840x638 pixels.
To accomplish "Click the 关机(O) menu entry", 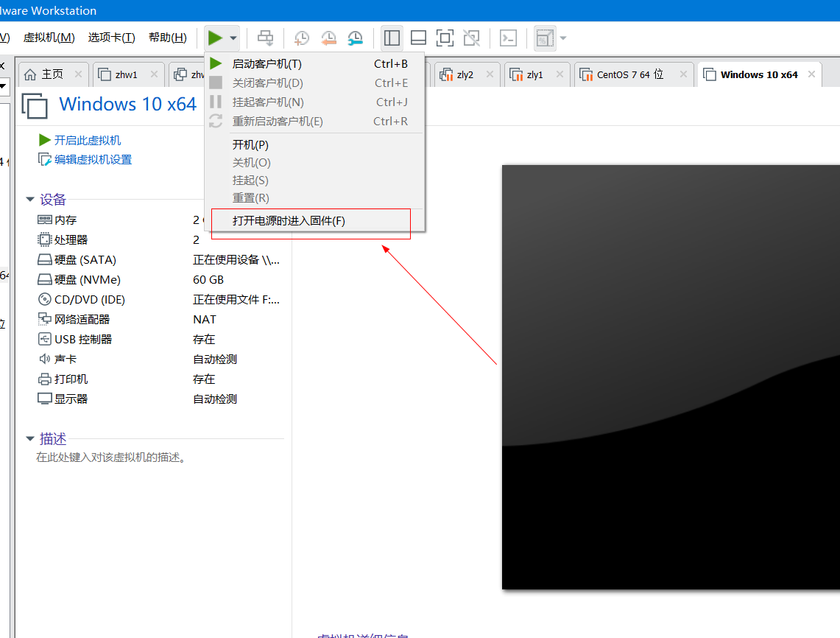I will 314,163.
